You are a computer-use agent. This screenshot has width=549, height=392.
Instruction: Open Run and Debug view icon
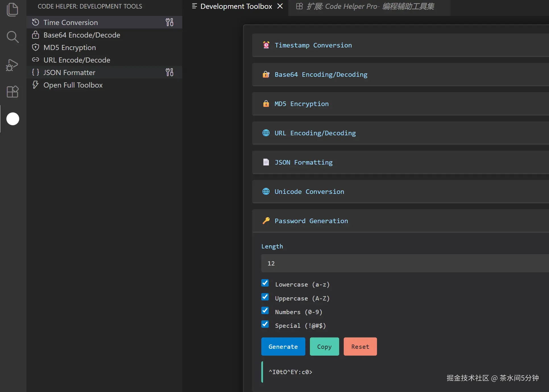click(x=12, y=65)
